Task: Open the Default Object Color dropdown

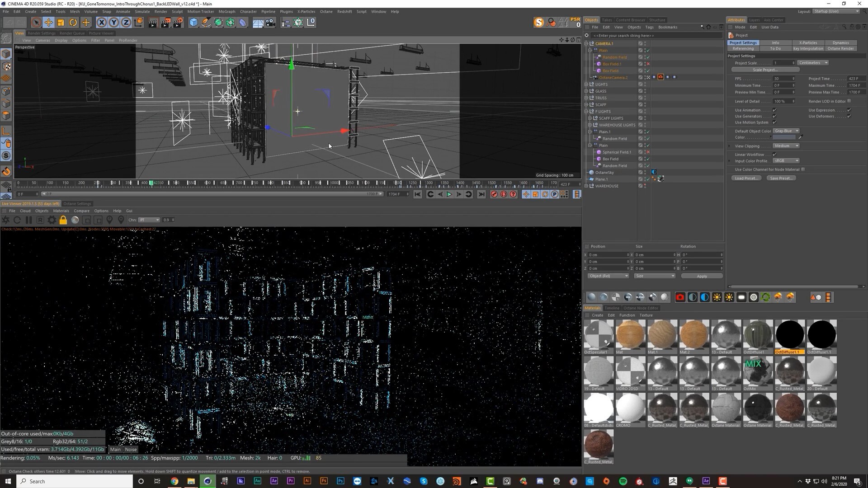Action: point(786,131)
